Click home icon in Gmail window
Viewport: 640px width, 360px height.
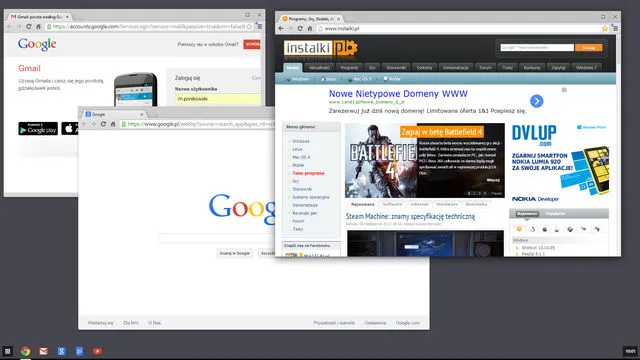[x=38, y=27]
